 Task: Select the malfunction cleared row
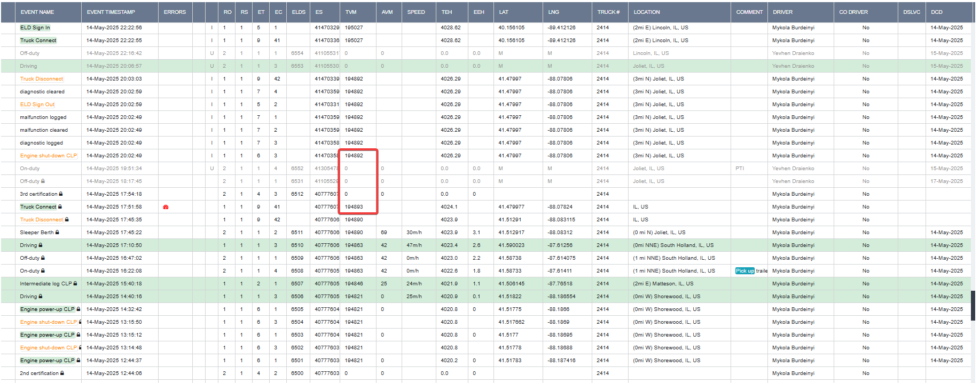(x=486, y=130)
